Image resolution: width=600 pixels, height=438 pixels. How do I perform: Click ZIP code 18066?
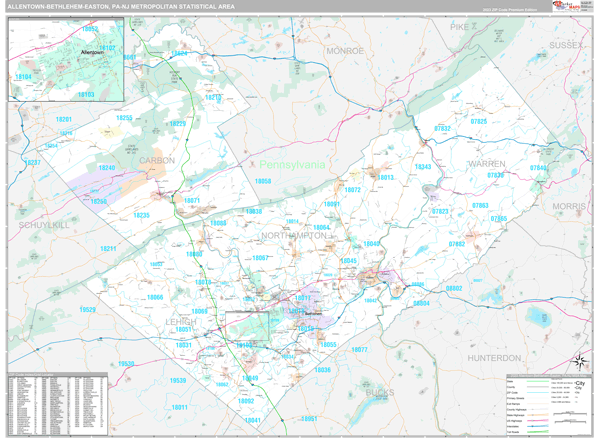[x=155, y=297]
